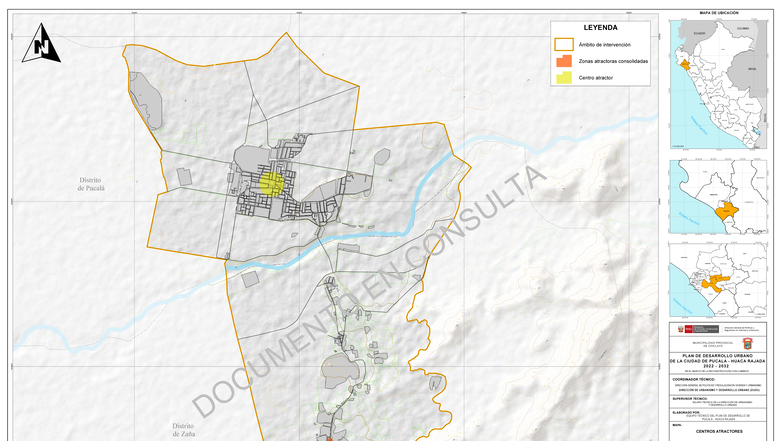
Task: Click the highlighted orange region on the Peru map
Action: click(x=684, y=64)
